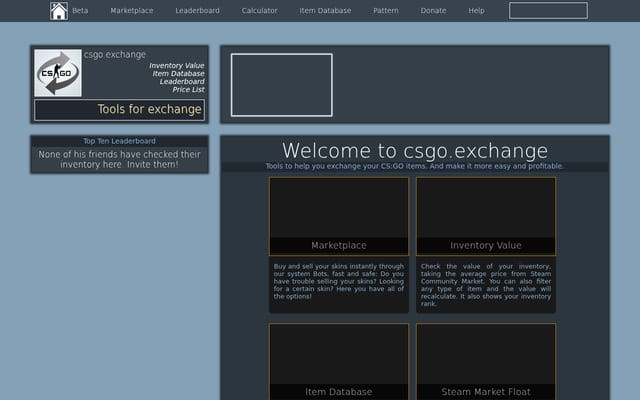This screenshot has height=400, width=640.
Task: Click the Top Ten Leaderboard heading
Action: [119, 141]
